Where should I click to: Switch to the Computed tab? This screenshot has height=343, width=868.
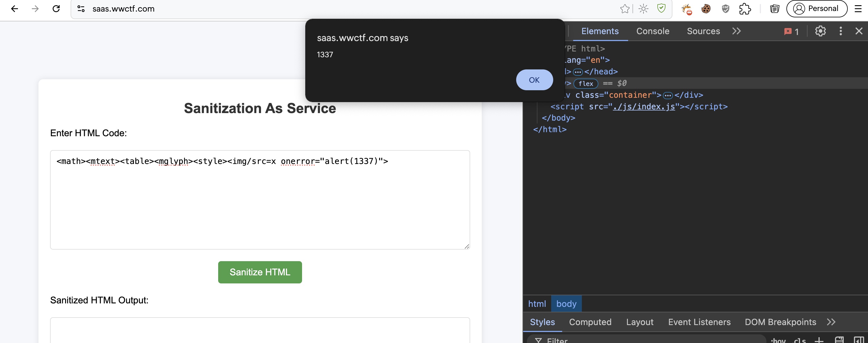click(x=590, y=322)
